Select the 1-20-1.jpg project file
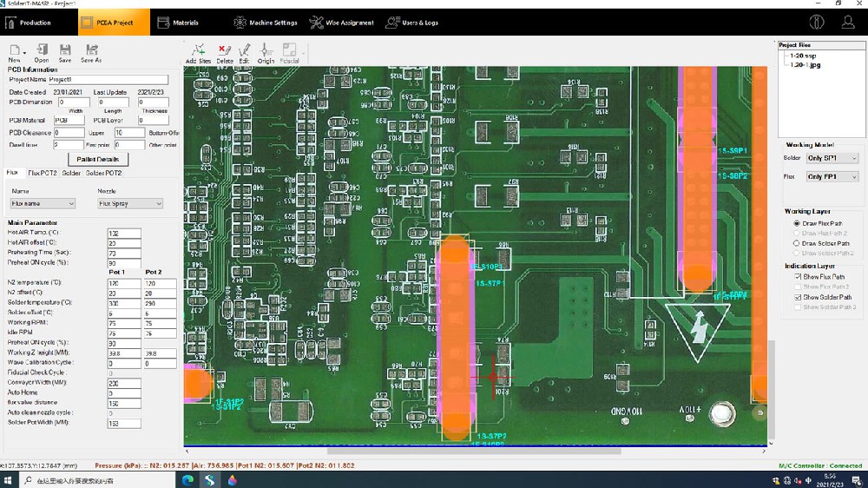Image resolution: width=868 pixels, height=488 pixels. click(x=805, y=65)
